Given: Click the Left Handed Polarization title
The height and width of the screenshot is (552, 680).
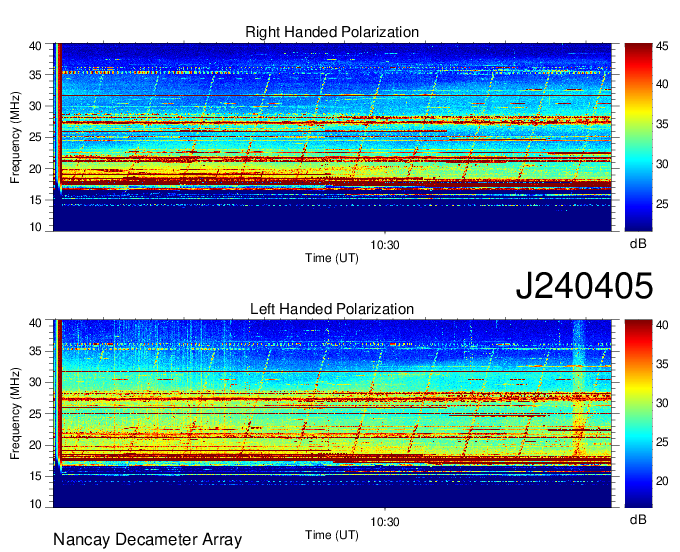Looking at the screenshot, I should (332, 309).
